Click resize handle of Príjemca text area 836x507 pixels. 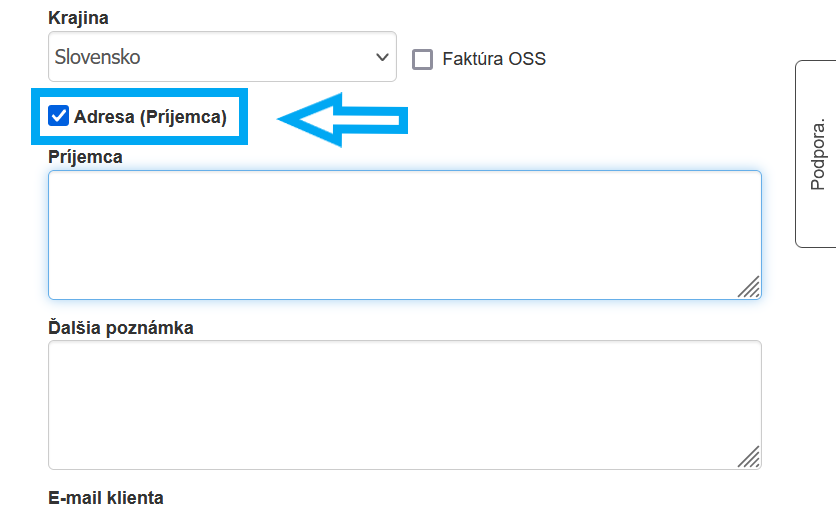pos(749,287)
